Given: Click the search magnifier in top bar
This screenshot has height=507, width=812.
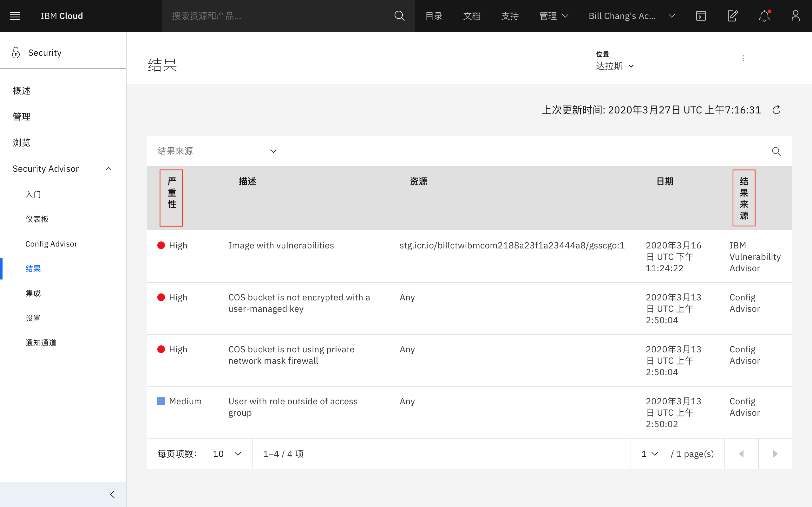Looking at the screenshot, I should (399, 16).
